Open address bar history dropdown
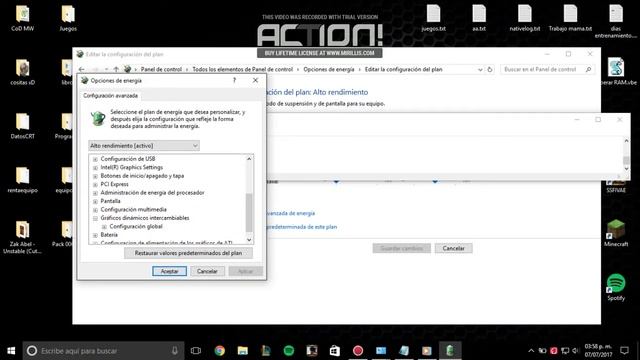The image size is (640, 360). tap(480, 69)
